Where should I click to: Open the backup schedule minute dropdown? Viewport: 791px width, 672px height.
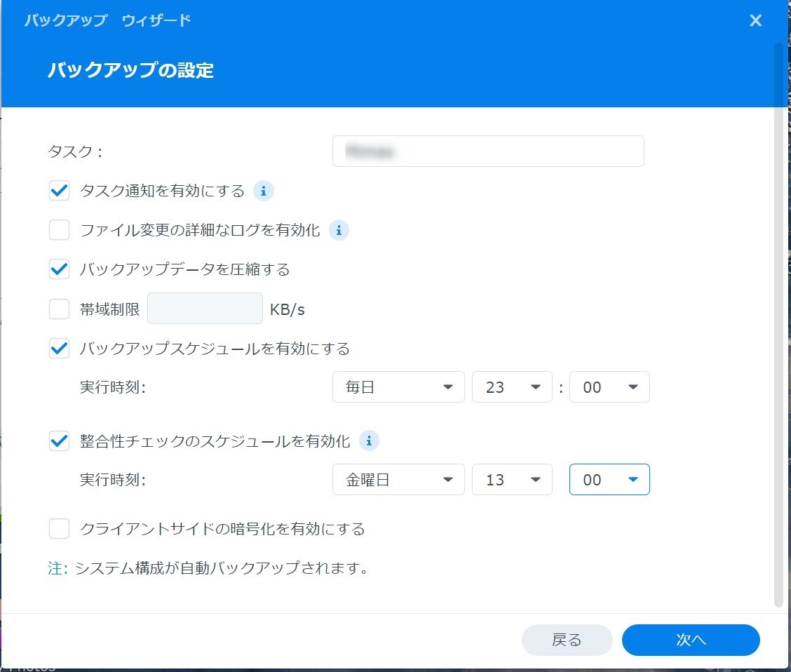tap(609, 387)
